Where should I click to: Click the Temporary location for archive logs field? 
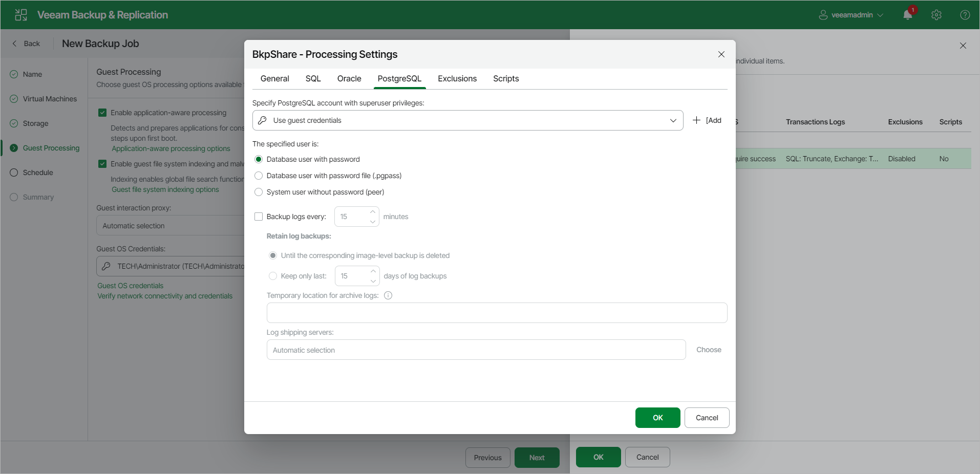[x=497, y=313]
